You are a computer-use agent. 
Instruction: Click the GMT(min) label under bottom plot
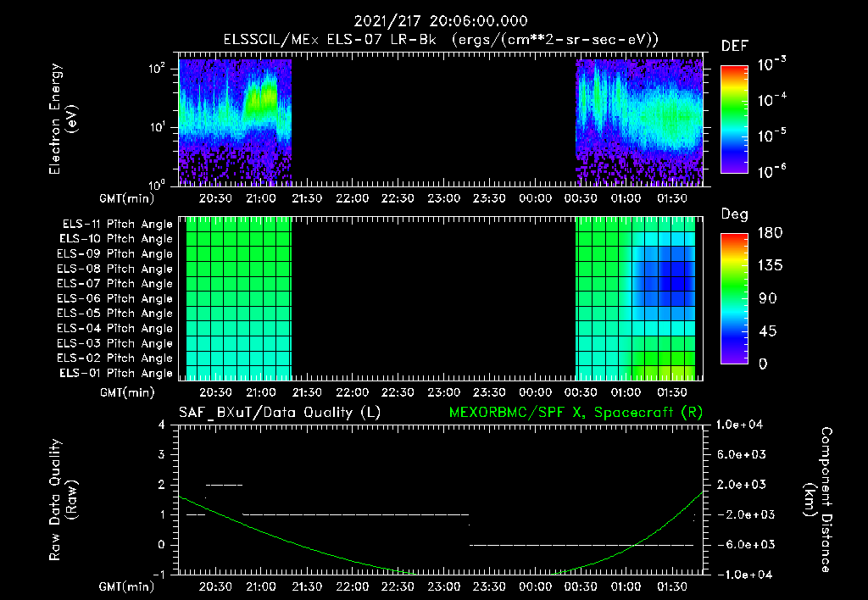pos(127,586)
